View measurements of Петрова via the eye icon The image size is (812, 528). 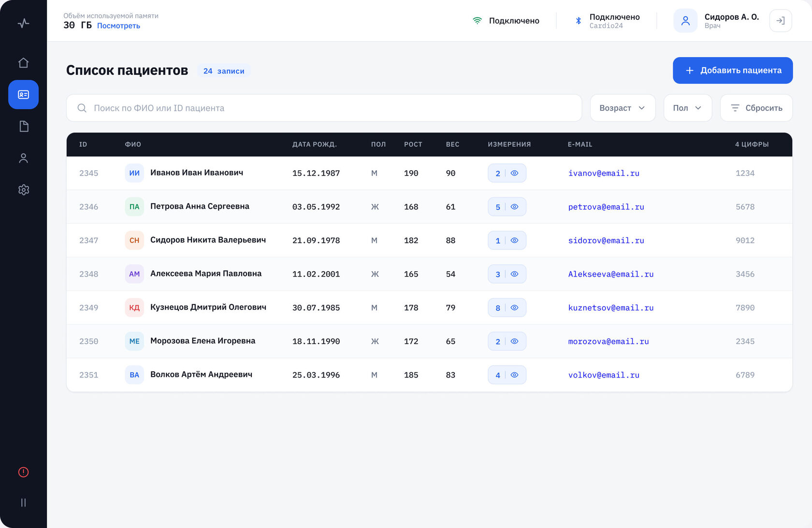515,207
